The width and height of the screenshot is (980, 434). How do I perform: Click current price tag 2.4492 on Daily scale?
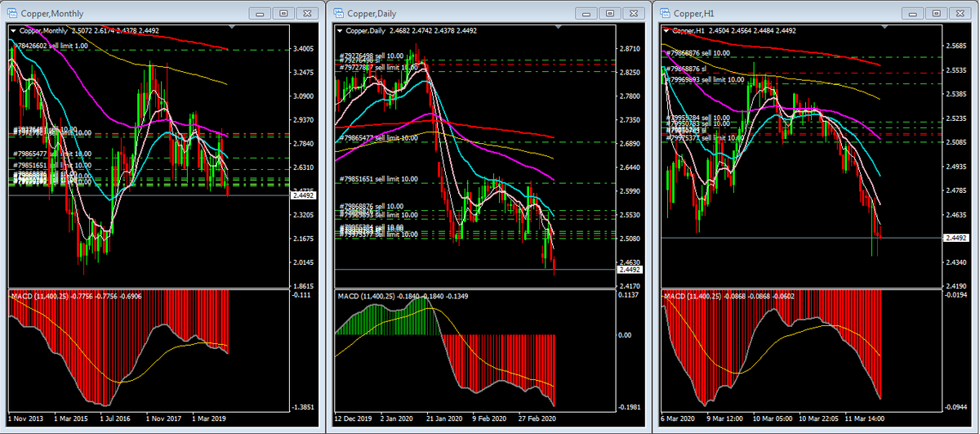click(x=630, y=269)
